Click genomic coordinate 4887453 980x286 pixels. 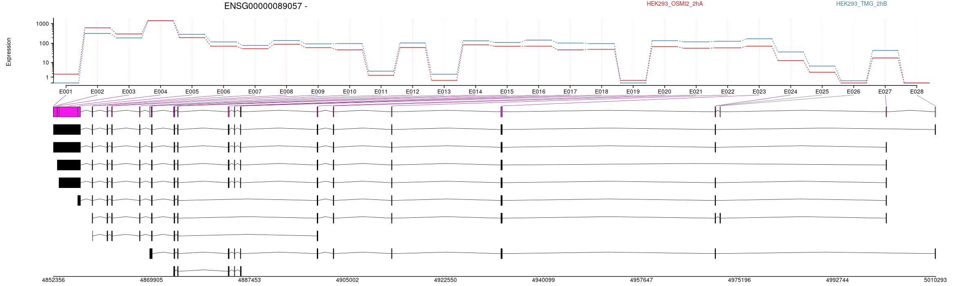pyautogui.click(x=249, y=280)
